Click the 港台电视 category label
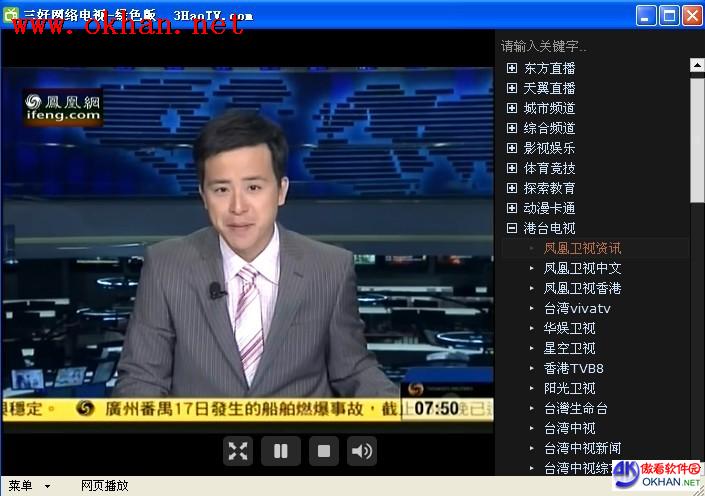Screen dimensions: 705x496 click(549, 228)
